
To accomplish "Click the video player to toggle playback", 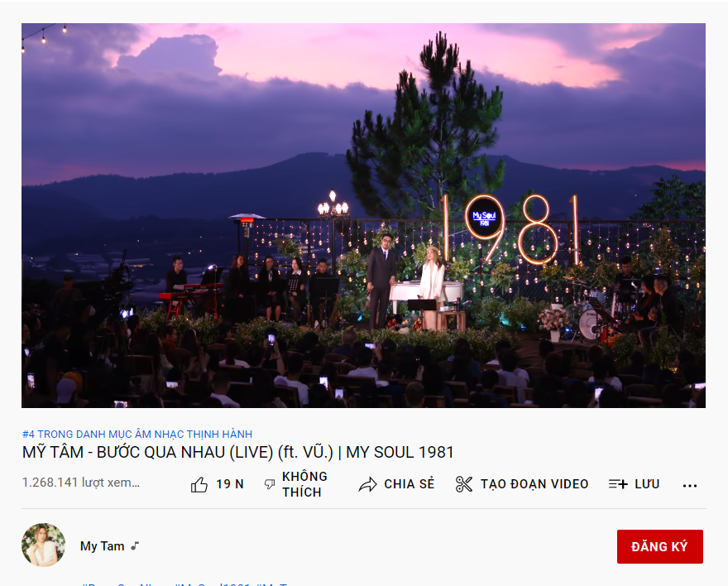I will pyautogui.click(x=363, y=215).
